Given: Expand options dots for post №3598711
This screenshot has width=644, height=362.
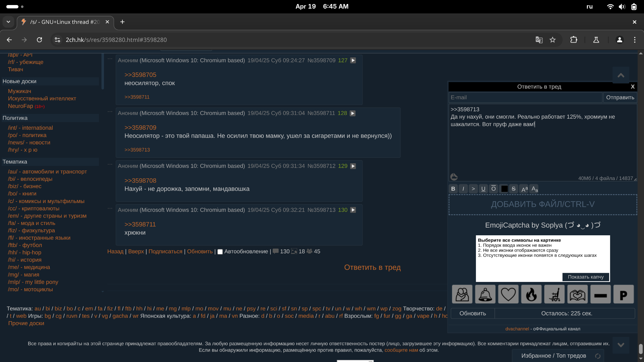Looking at the screenshot, I should (110, 112).
